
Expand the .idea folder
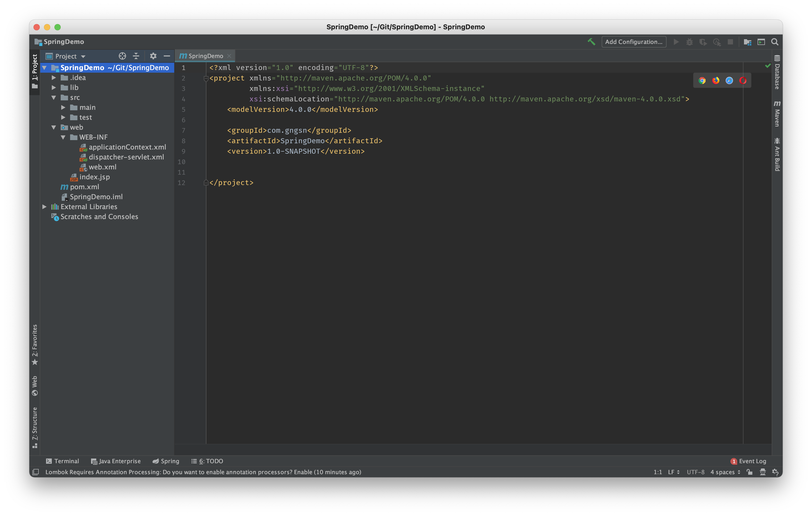coord(54,78)
